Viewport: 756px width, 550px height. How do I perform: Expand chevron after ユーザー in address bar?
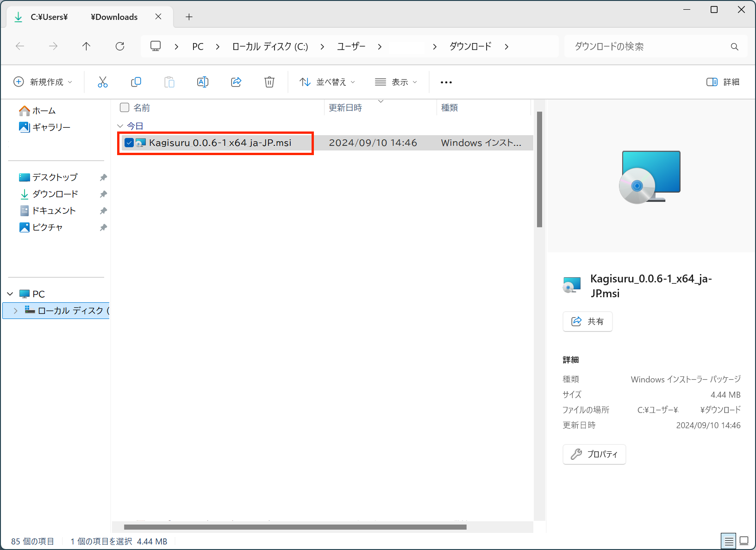click(x=380, y=47)
